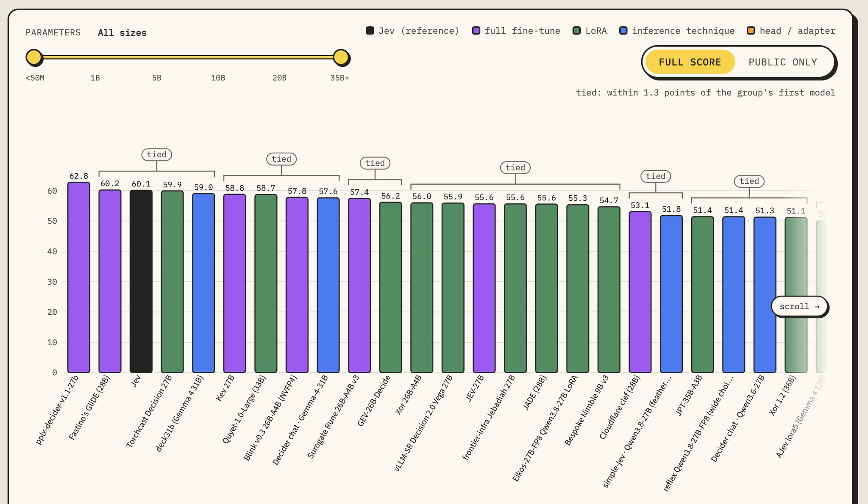Select the Xor 1.2 (36B) bar
Viewport: 868px width, 504px height.
click(796, 295)
